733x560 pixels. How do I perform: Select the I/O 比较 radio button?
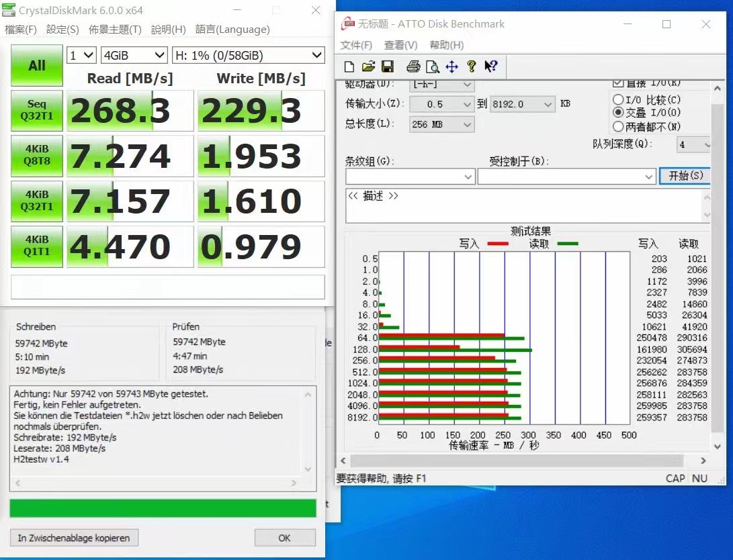point(618,100)
